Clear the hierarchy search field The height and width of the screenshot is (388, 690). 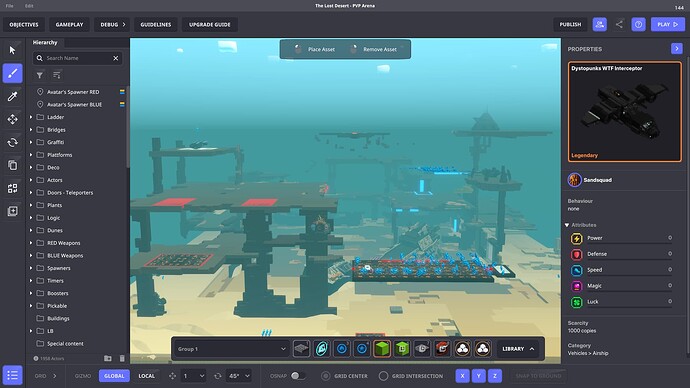(x=116, y=58)
